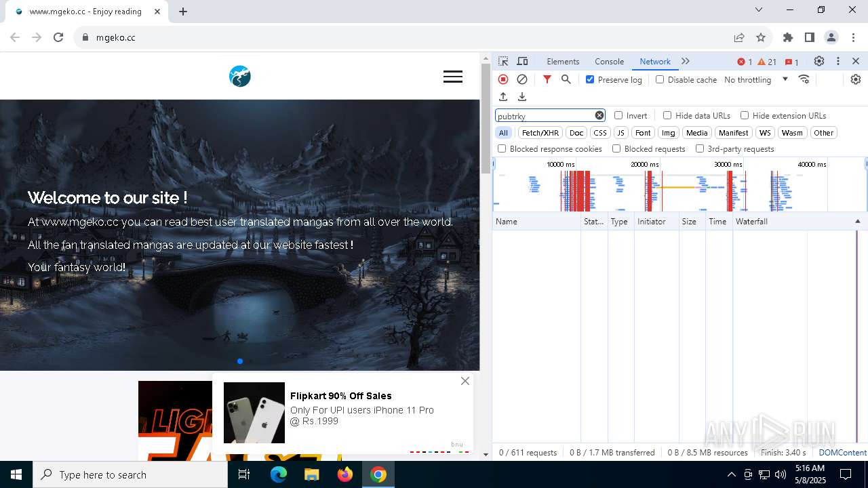Expand more DevTools tabs chevron
The image size is (868, 488).
pyautogui.click(x=686, y=61)
